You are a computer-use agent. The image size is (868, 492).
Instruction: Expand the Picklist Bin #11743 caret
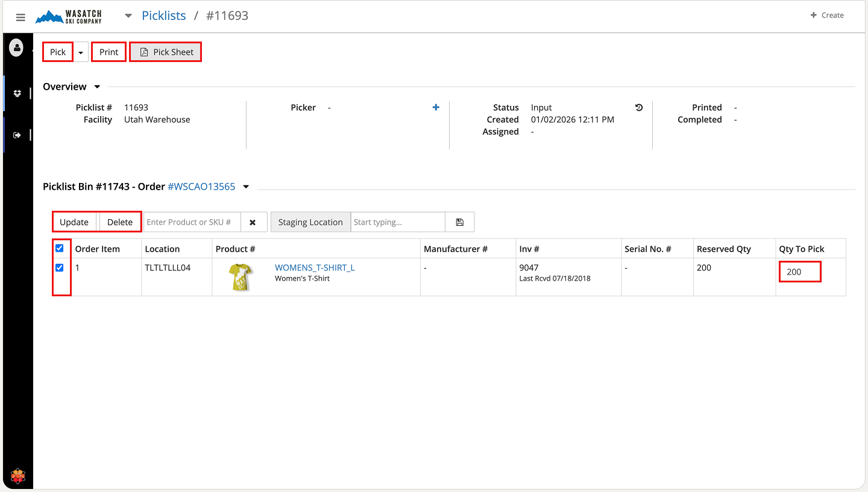pos(246,187)
